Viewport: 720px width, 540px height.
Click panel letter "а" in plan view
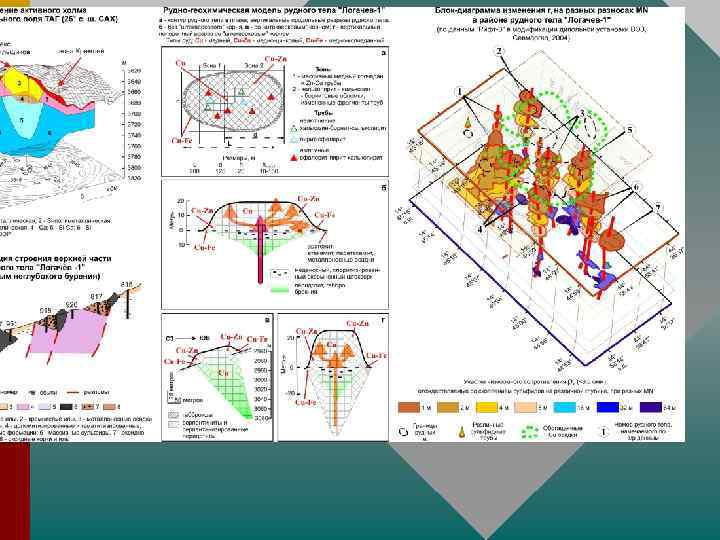pos(383,53)
